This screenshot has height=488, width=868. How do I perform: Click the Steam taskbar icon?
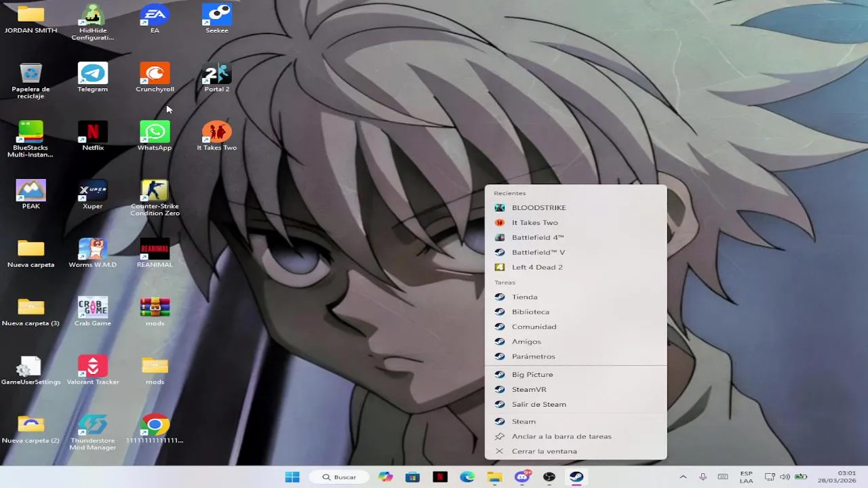coord(576,477)
